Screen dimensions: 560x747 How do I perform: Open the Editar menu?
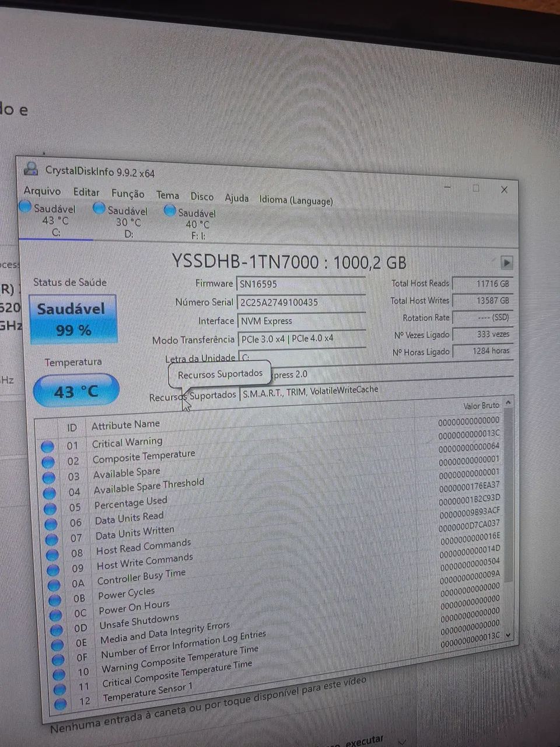[86, 192]
